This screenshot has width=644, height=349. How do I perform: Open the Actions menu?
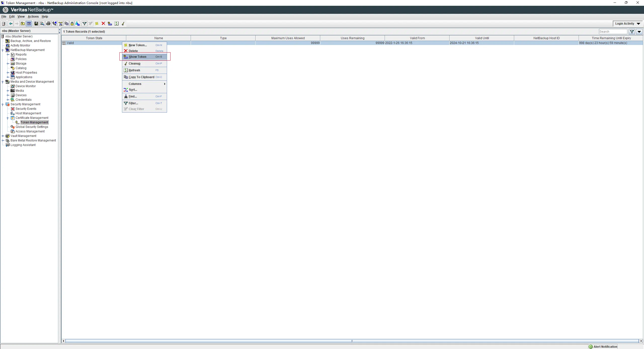click(x=33, y=16)
